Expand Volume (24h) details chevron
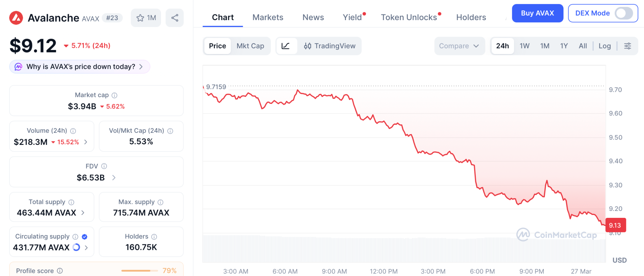Screen dimensions: 644x276 [x=86, y=142]
